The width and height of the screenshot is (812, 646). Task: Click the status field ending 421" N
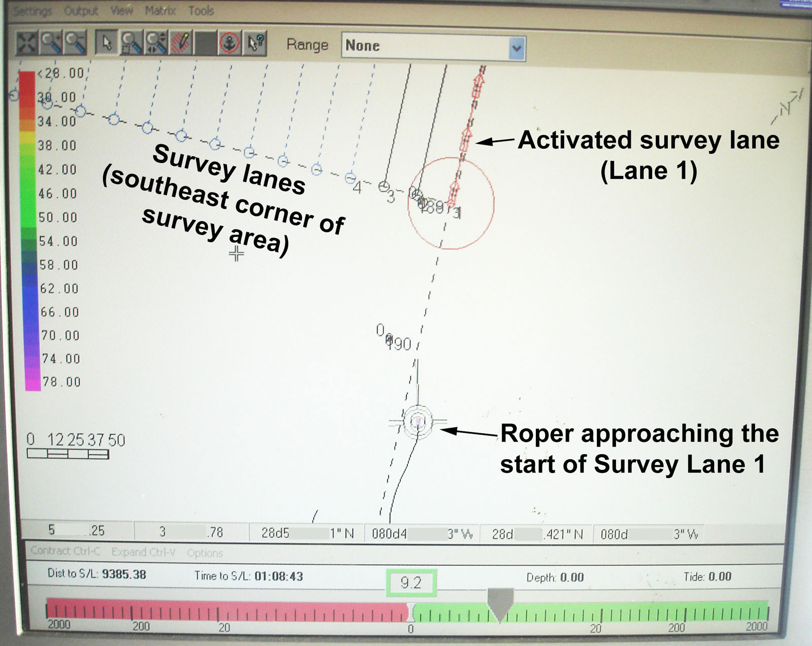(x=537, y=534)
